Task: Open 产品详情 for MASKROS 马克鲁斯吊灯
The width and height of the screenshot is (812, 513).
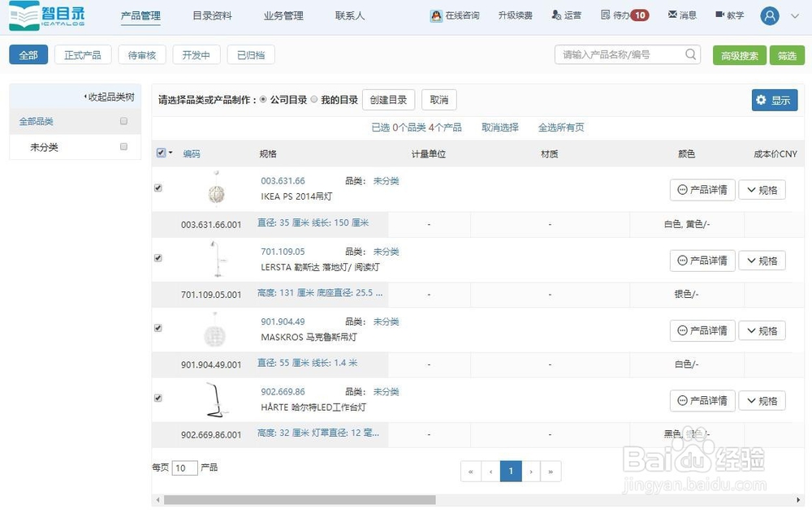Action: (x=702, y=330)
